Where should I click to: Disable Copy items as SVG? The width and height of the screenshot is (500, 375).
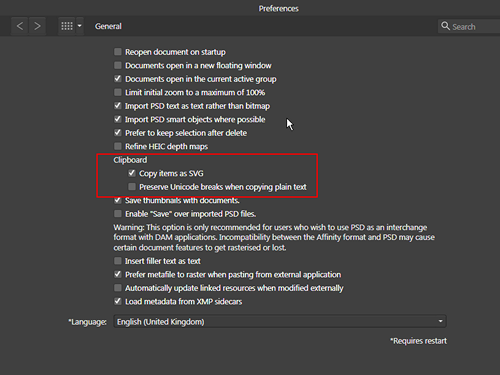(x=132, y=173)
